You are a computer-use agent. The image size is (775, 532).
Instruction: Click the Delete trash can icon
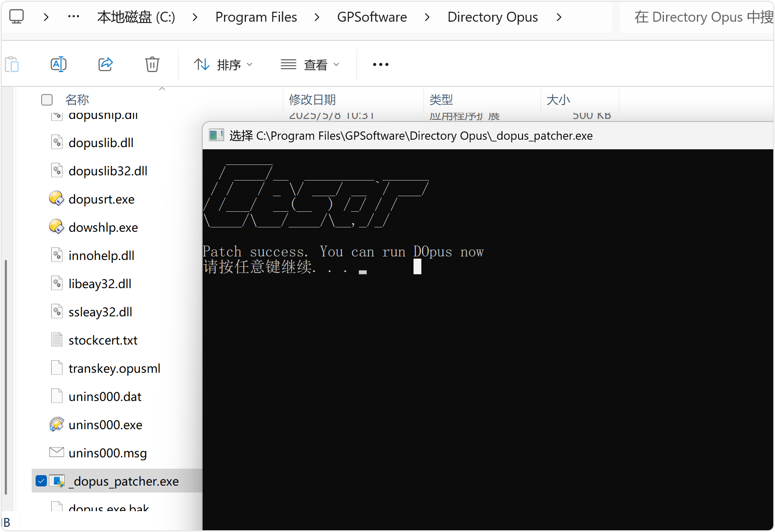(x=152, y=65)
